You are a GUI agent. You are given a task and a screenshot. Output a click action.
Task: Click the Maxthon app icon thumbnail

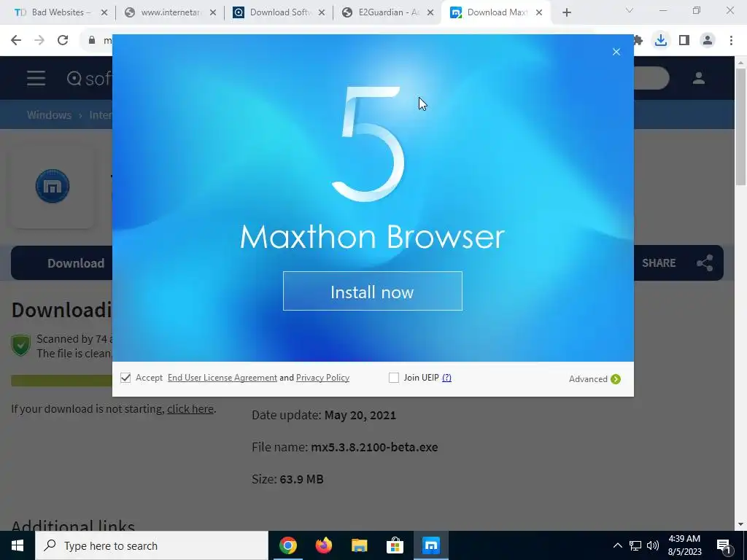[x=53, y=186]
